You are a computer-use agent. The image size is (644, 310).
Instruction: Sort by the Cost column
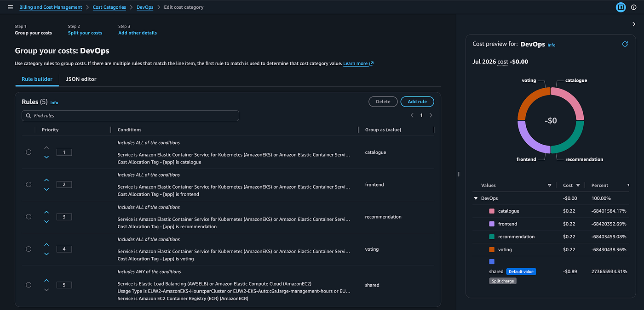pyautogui.click(x=578, y=186)
